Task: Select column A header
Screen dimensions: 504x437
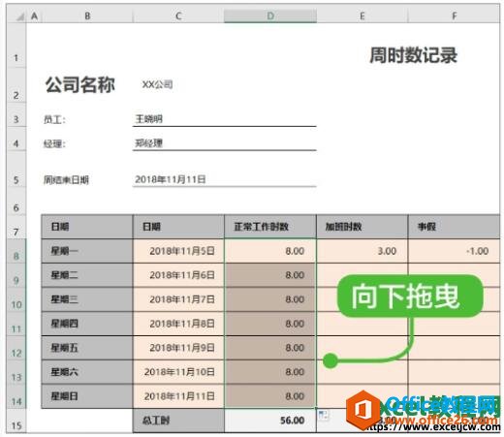Action: 34,16
